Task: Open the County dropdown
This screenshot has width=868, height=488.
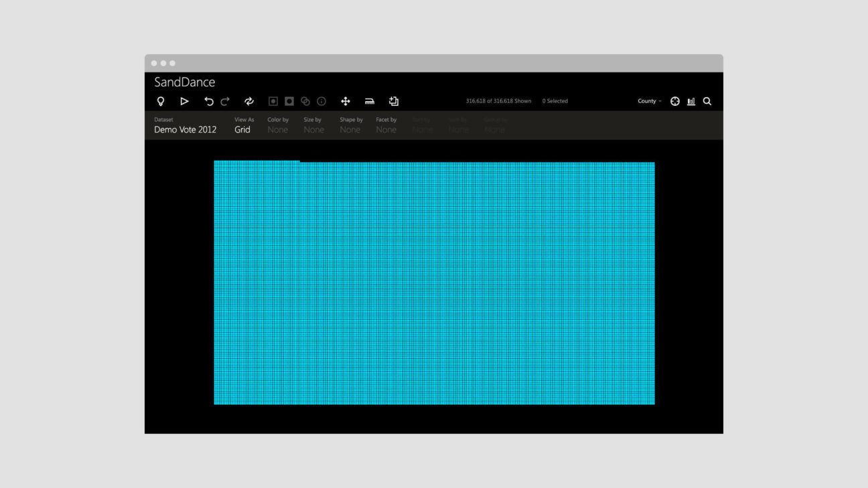Action: 647,100
